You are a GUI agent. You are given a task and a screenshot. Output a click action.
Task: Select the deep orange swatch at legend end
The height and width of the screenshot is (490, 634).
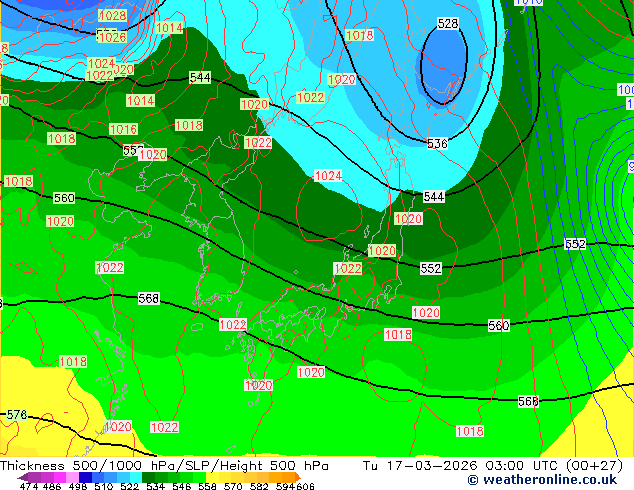pos(298,477)
